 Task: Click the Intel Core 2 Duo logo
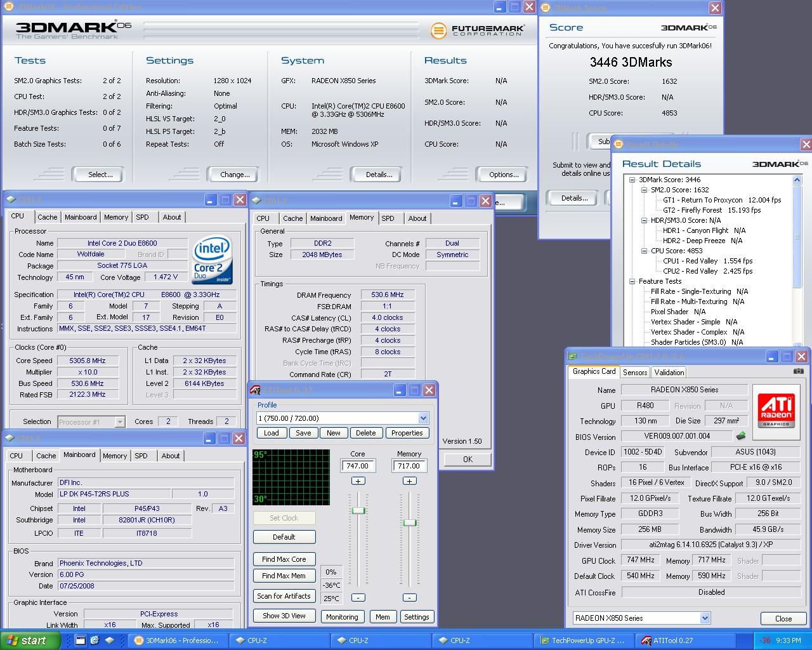point(212,260)
